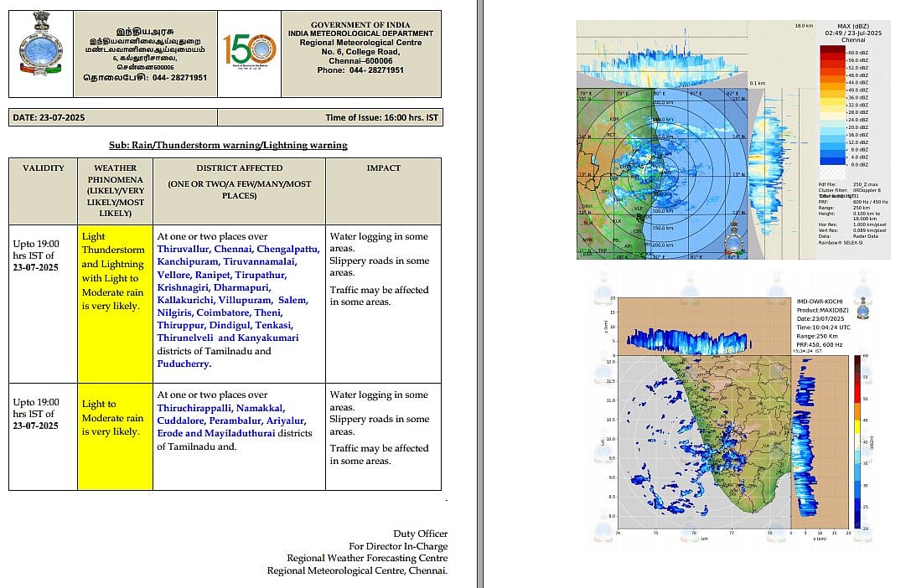This screenshot has height=588, width=911.
Task: Click the 150 years anniversary logo
Action: [x=249, y=53]
